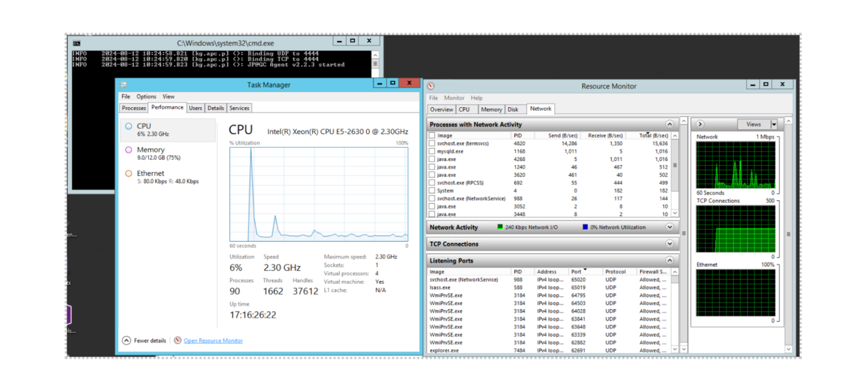This screenshot has height=390, width=868.
Task: Open the Views dropdown arrow
Action: 774,124
